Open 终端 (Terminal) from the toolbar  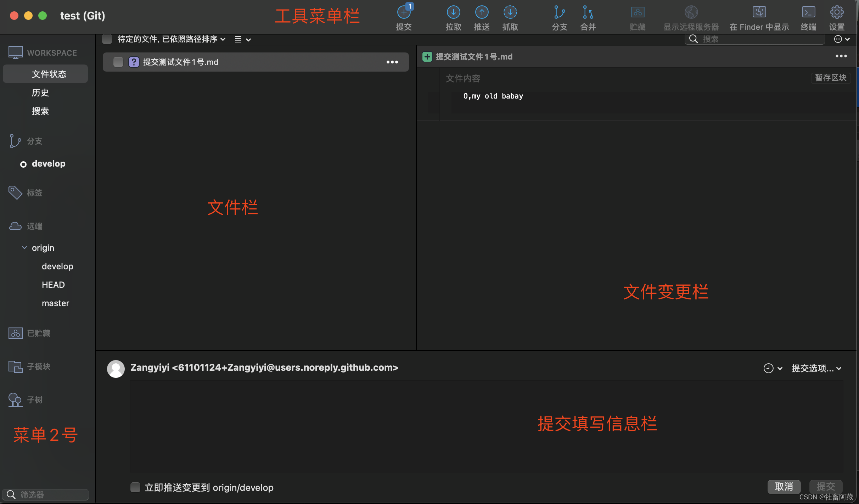coord(808,13)
